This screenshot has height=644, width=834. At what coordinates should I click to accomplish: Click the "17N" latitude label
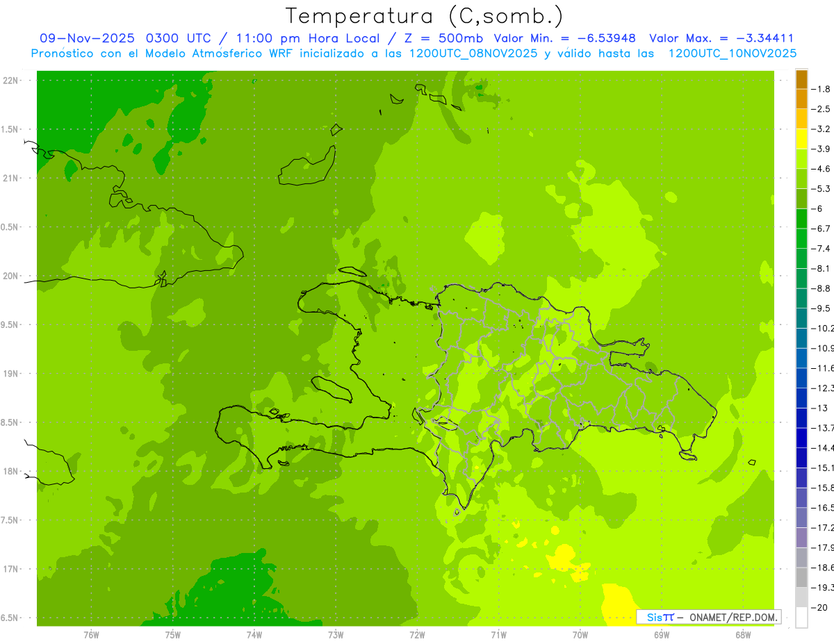pyautogui.click(x=11, y=569)
